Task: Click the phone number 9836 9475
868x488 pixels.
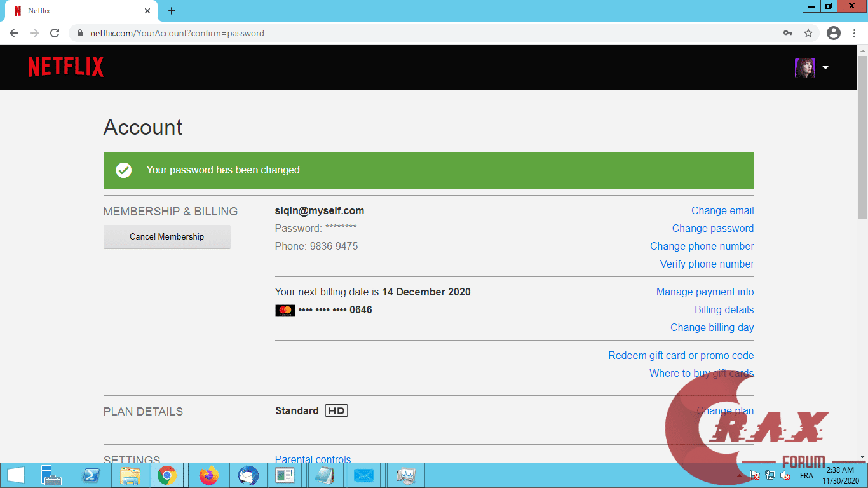Action: pos(334,247)
